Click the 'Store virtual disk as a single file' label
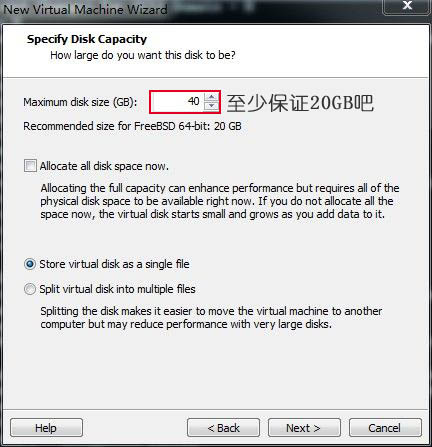The width and height of the screenshot is (432, 447). pyautogui.click(x=114, y=264)
